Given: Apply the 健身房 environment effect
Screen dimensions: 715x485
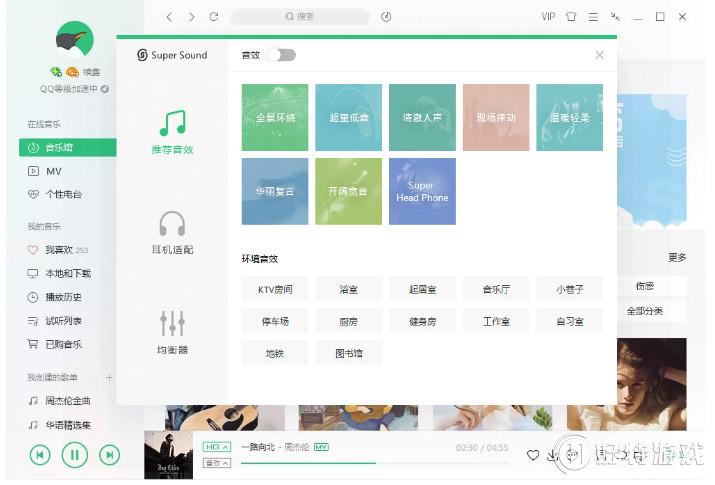Looking at the screenshot, I should 422,321.
